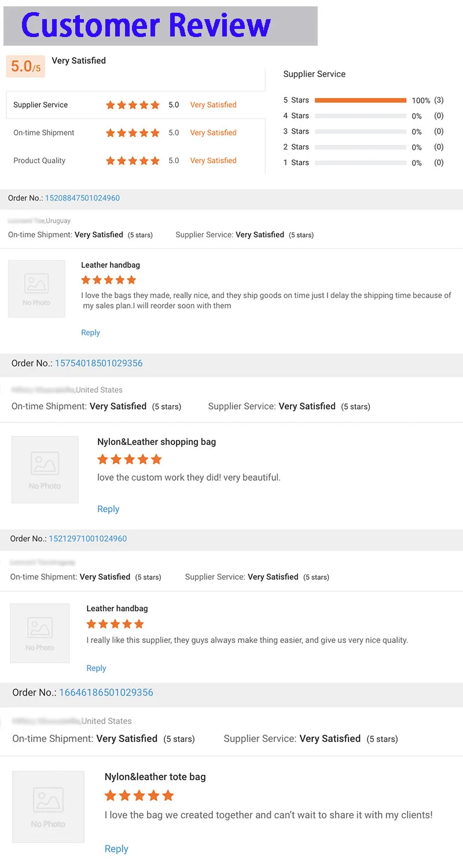
Task: Reply to the Leather handbag review
Action: (90, 332)
